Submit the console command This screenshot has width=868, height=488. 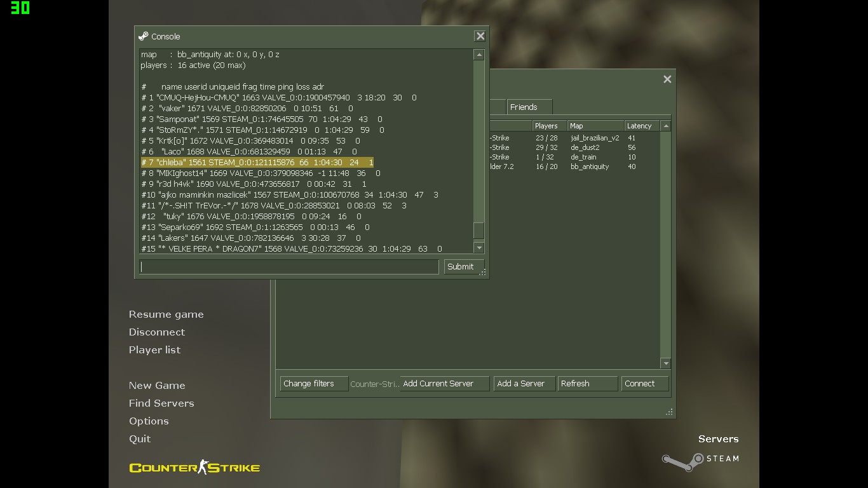(464, 267)
